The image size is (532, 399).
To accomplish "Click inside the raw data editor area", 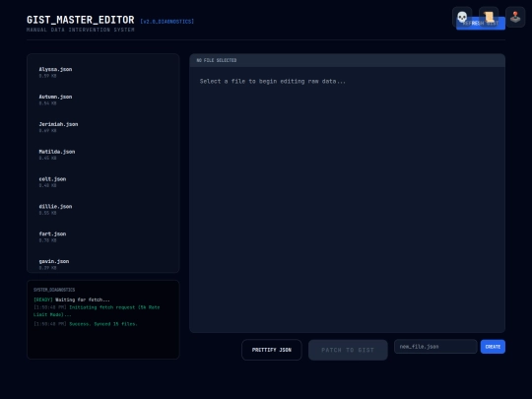I will tap(348, 199).
